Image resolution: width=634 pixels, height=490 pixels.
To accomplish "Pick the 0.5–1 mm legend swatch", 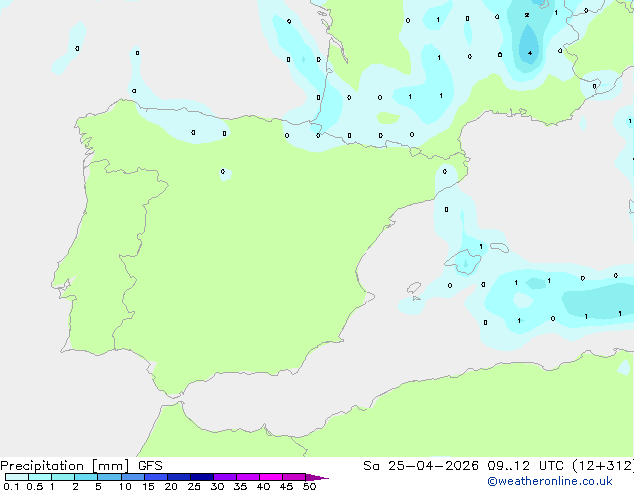I will coord(40,477).
